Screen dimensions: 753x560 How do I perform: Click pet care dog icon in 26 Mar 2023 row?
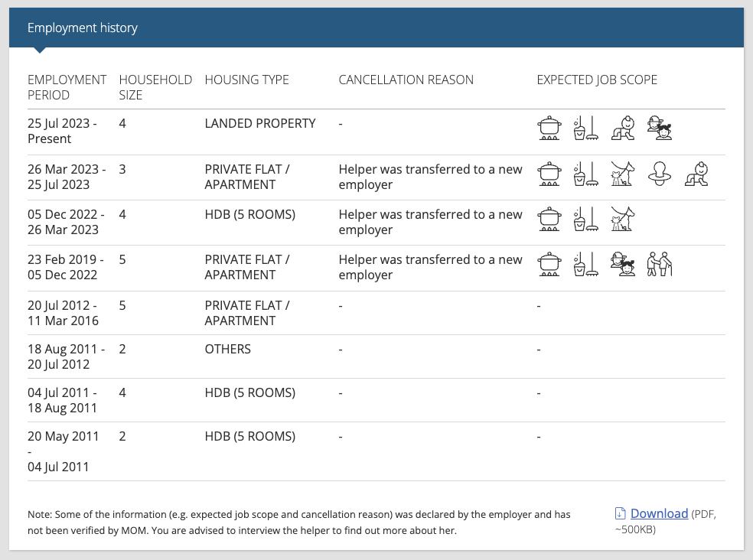623,174
